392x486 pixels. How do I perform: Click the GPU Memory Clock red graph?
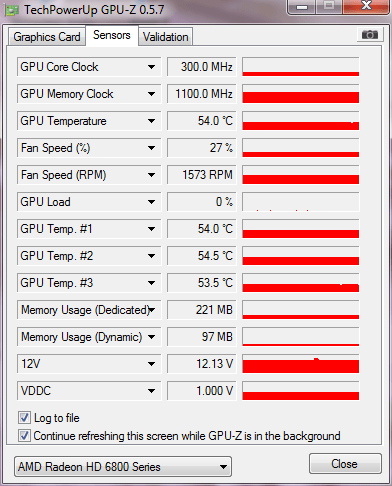click(301, 94)
